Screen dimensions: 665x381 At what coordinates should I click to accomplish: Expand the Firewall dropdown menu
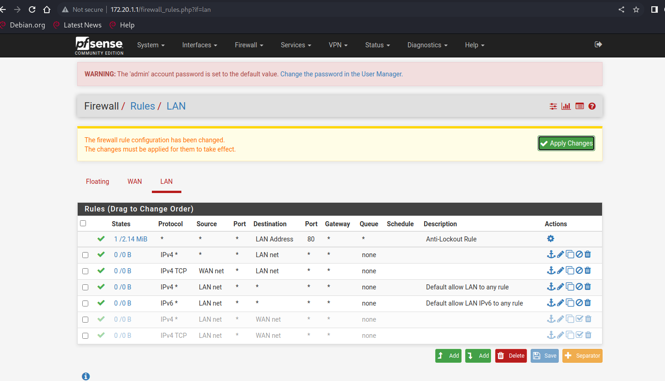click(x=249, y=45)
